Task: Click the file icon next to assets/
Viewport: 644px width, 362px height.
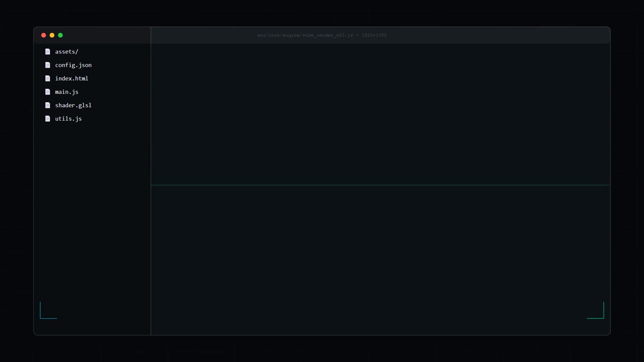Action: [x=48, y=52]
